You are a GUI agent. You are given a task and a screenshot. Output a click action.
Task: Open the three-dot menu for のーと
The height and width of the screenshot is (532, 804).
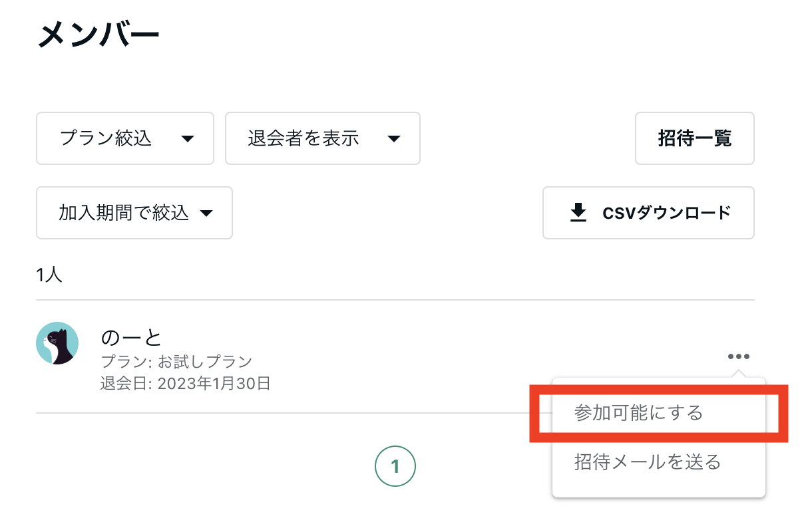point(739,356)
